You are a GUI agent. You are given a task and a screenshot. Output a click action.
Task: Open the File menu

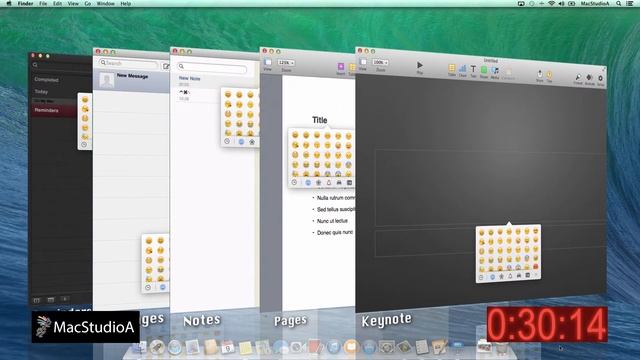coord(43,3)
